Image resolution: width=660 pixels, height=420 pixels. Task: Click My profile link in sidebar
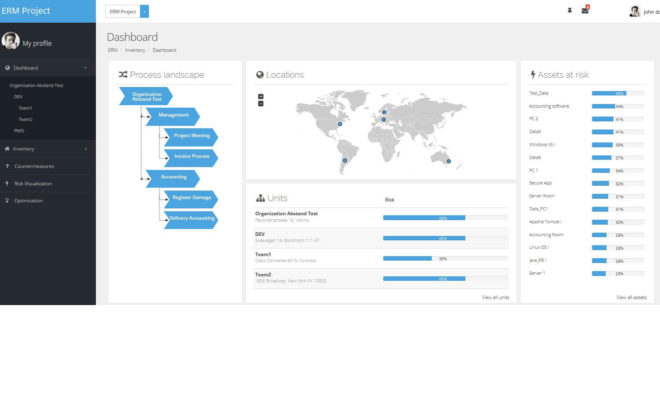37,43
